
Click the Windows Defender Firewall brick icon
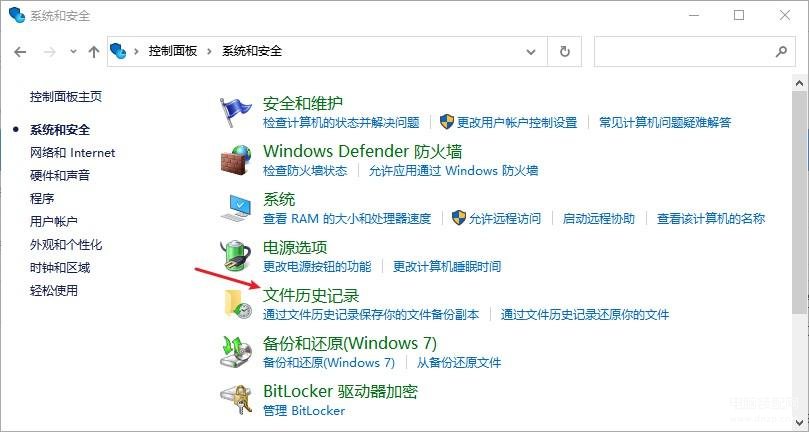236,160
